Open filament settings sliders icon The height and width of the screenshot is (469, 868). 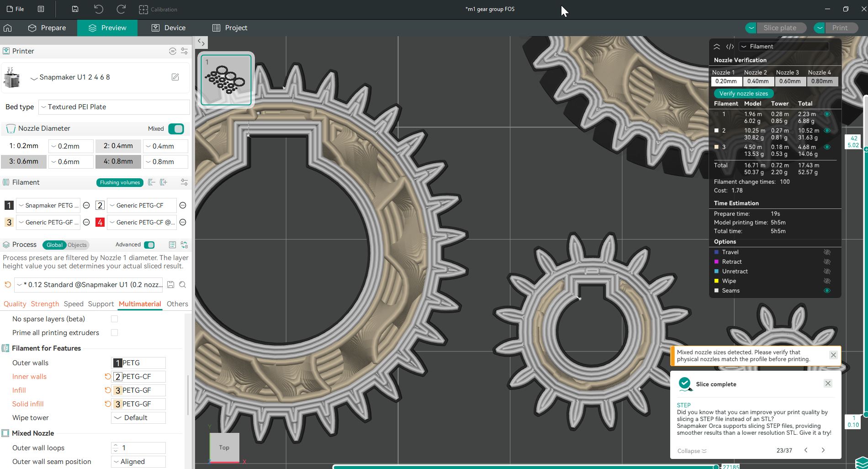(184, 182)
